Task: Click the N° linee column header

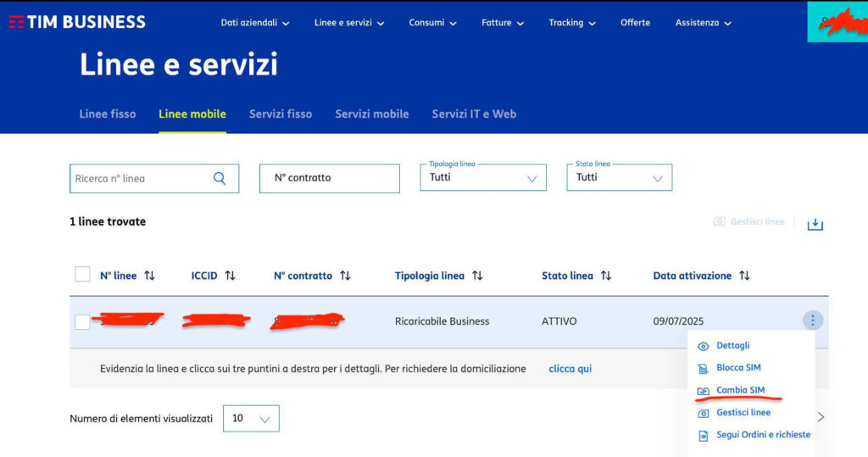Action: pos(118,276)
